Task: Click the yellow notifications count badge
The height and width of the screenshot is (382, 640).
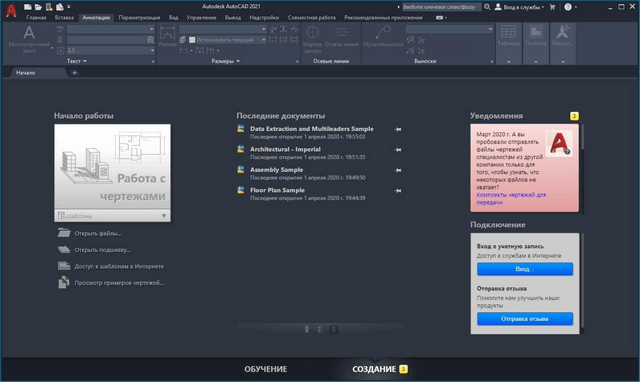Action: [x=574, y=116]
